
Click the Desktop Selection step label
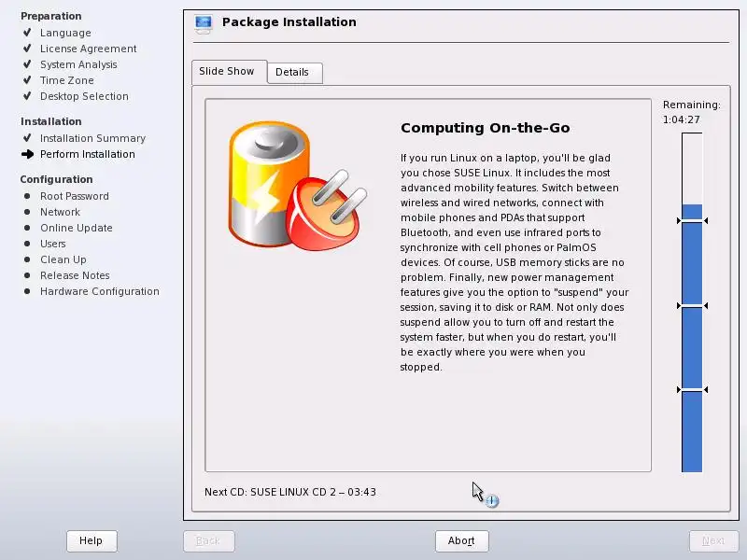coord(84,96)
